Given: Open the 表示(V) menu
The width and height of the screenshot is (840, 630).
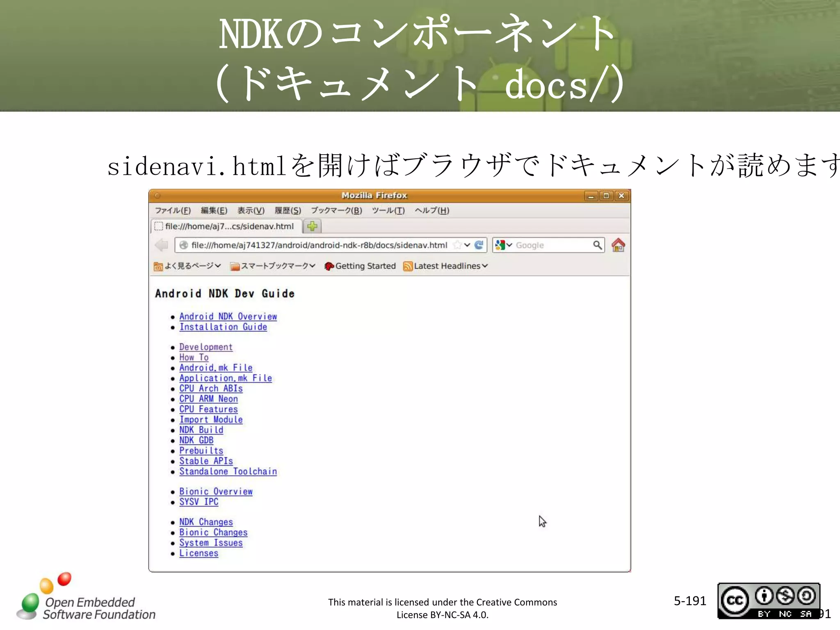Looking at the screenshot, I should pyautogui.click(x=251, y=210).
